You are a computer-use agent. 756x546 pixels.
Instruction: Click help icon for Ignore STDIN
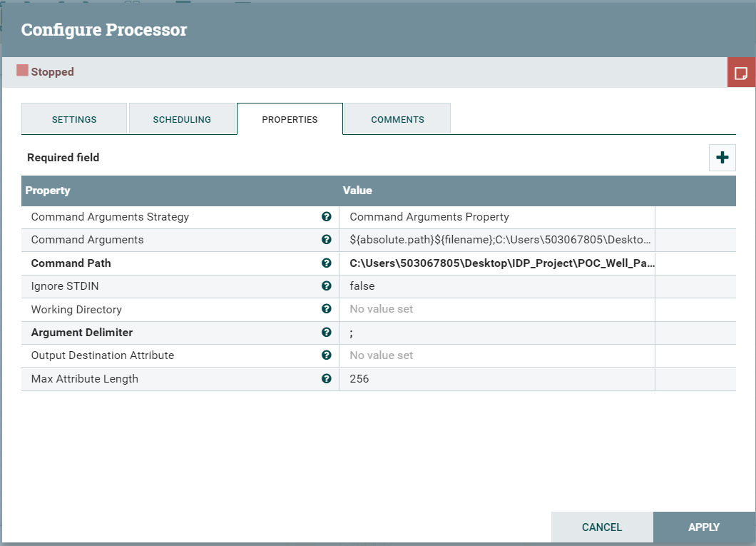(x=327, y=286)
